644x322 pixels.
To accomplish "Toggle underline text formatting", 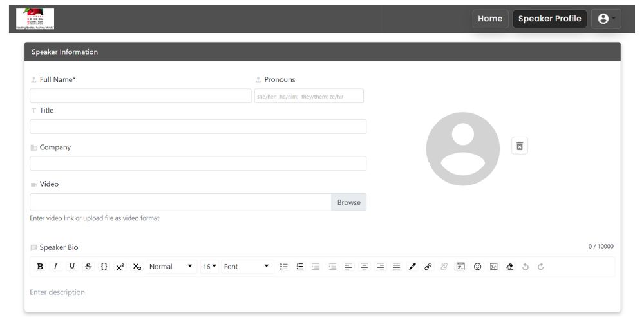I will pos(71,267).
